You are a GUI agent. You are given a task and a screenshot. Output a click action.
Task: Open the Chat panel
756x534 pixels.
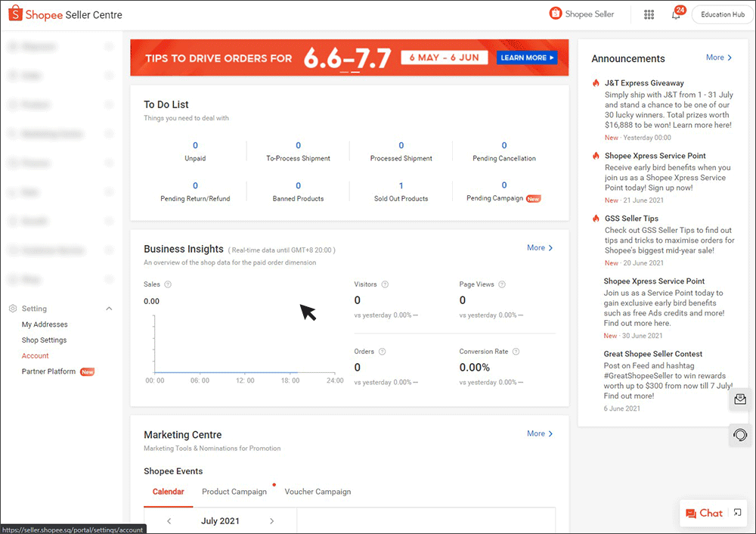(x=707, y=513)
